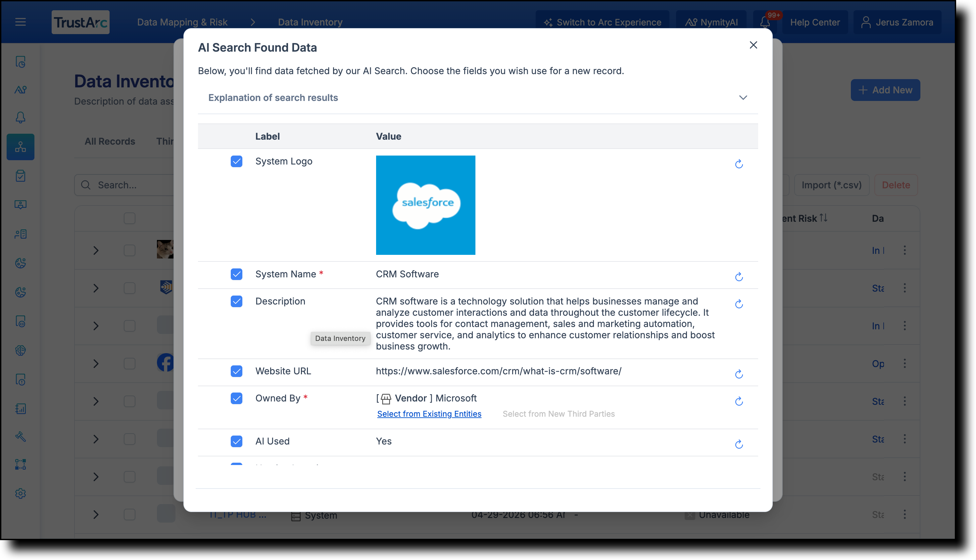Click the breadcrumb chevron after Data Mapping & Risk
Image resolution: width=976 pixels, height=560 pixels.
pyautogui.click(x=253, y=22)
